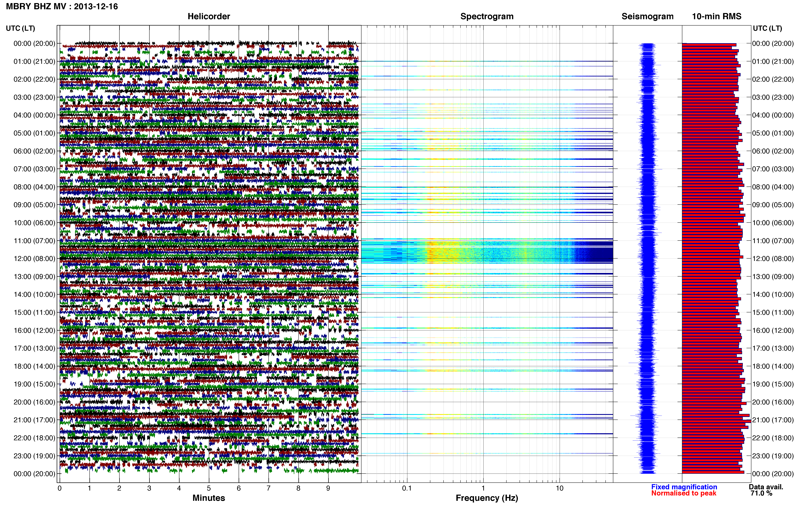The image size is (812, 508).
Task: Click the "1" tick on the frequency axis
Action: pos(483,488)
